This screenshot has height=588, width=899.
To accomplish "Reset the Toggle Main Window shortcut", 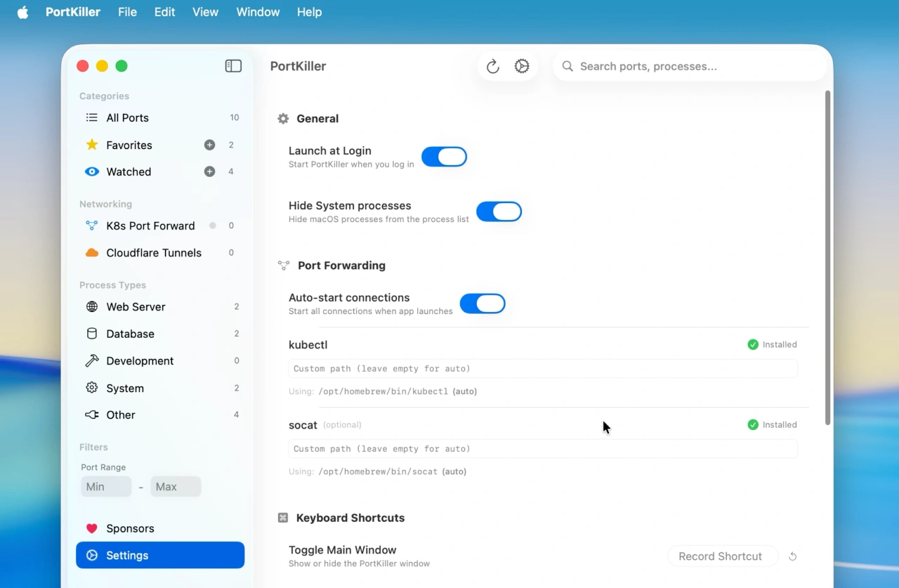I will [x=792, y=556].
